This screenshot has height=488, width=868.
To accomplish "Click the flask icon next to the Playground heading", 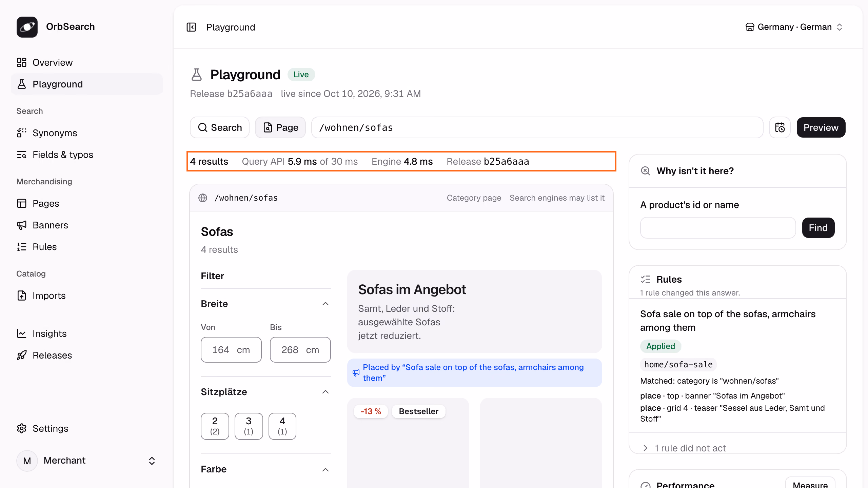I will 197,75.
